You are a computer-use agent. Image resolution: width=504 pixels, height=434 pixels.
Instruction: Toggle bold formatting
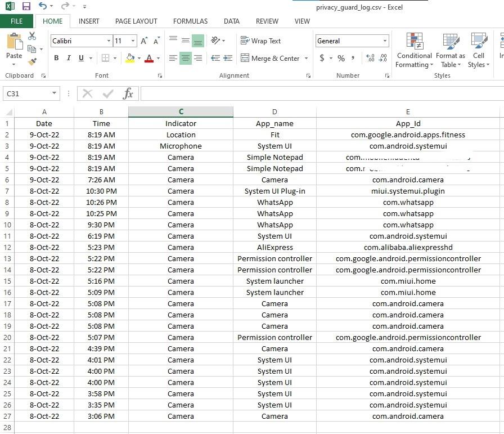[56, 58]
